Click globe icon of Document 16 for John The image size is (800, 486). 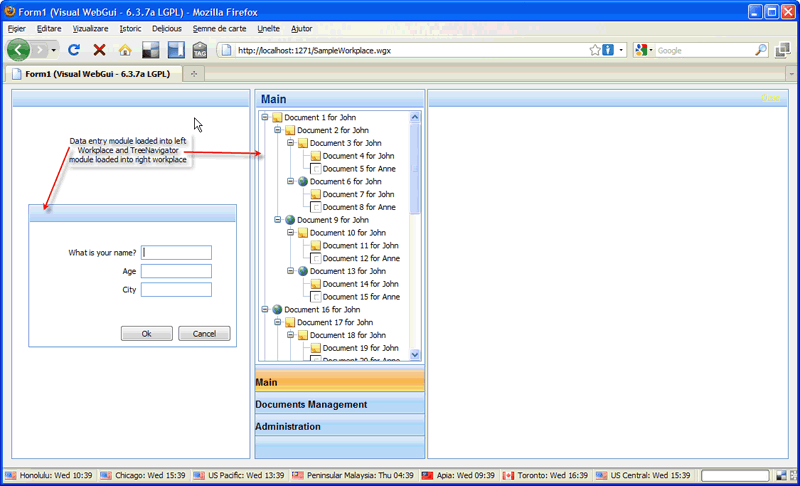click(277, 309)
